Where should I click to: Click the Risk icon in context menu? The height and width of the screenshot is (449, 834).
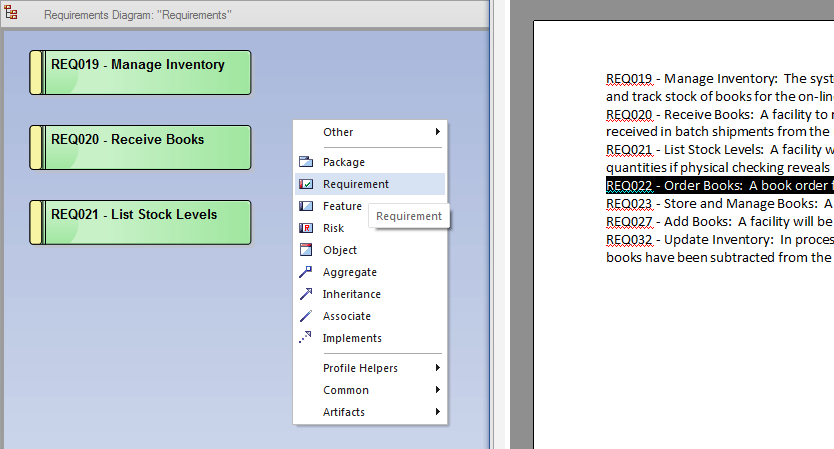[x=307, y=228]
